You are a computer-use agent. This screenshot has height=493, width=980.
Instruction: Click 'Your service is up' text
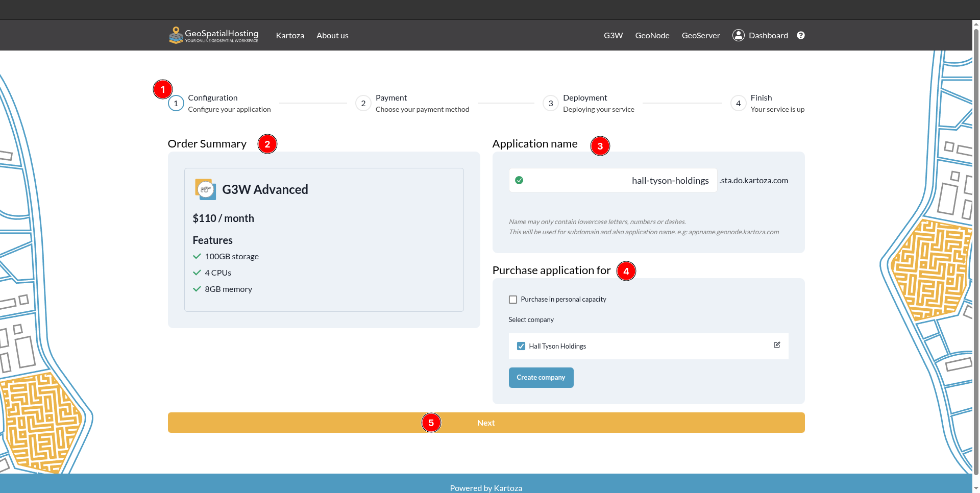[777, 109]
